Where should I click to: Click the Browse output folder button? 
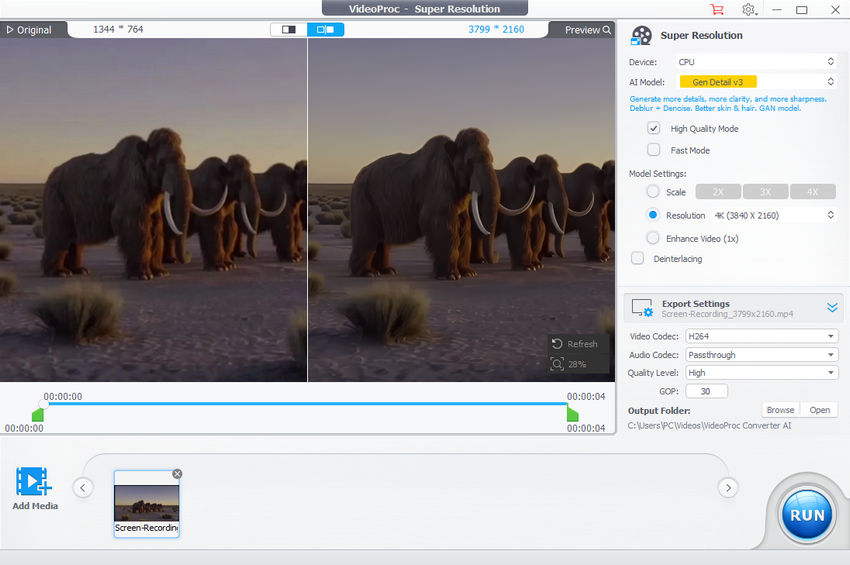(x=780, y=410)
